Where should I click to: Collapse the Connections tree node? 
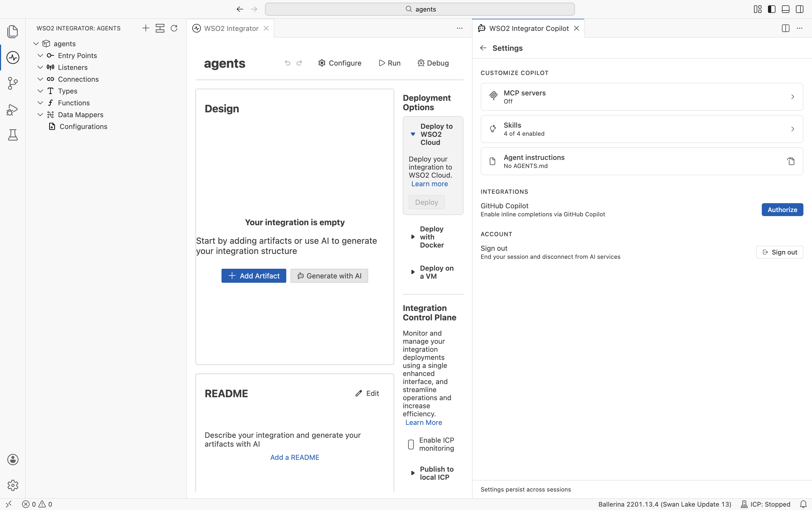[x=40, y=79]
